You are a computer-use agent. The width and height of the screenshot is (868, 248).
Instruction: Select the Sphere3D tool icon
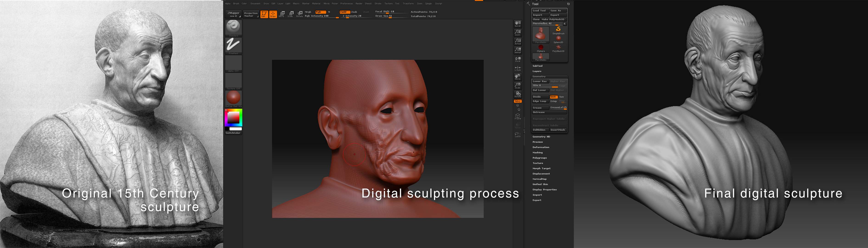558,39
